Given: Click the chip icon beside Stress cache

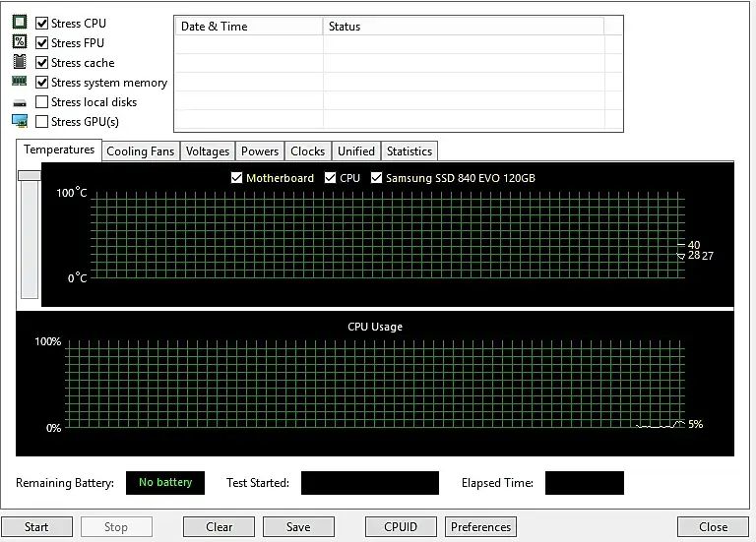Looking at the screenshot, I should (x=20, y=62).
